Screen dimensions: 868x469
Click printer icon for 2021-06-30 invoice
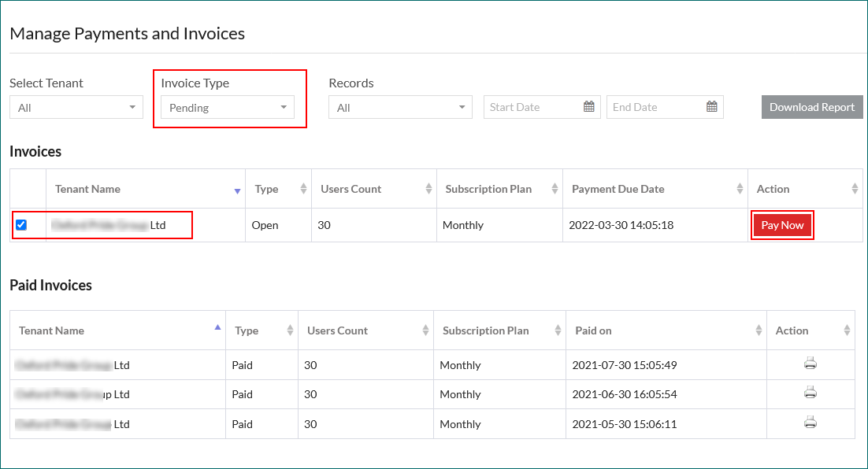pyautogui.click(x=810, y=393)
